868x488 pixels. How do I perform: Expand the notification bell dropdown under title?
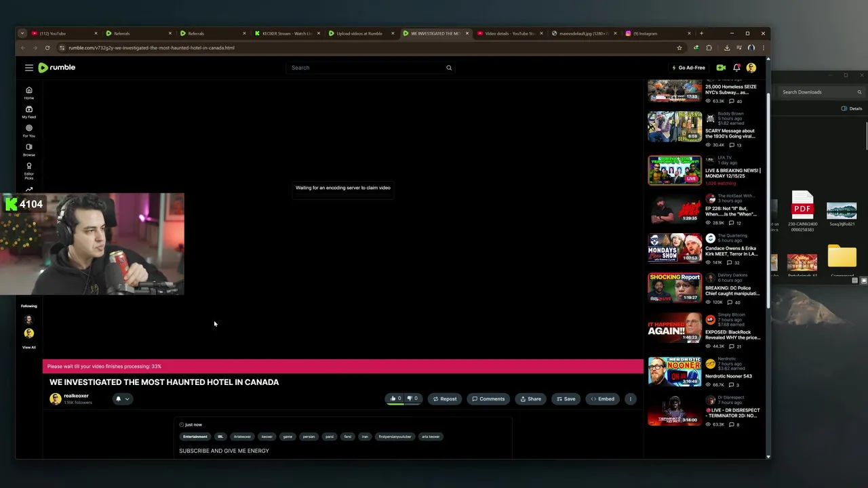[x=122, y=399]
